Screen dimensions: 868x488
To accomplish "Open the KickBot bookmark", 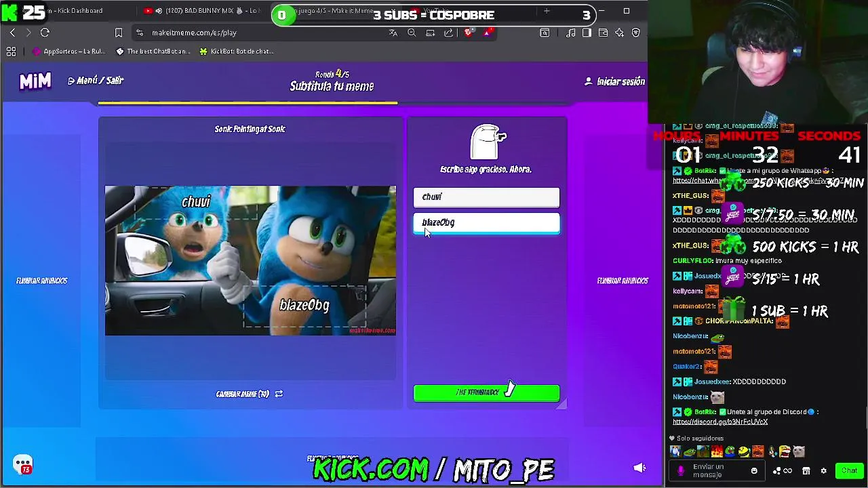I will click(x=237, y=52).
